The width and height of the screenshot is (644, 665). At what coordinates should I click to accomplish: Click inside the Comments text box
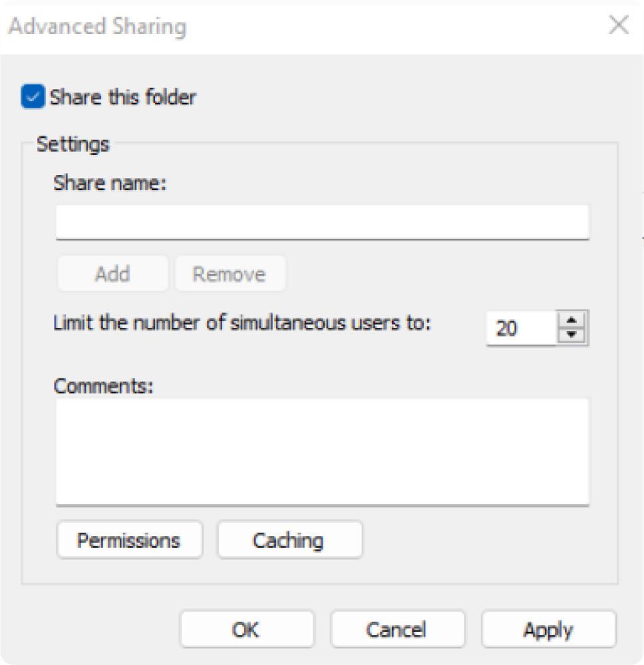click(323, 452)
